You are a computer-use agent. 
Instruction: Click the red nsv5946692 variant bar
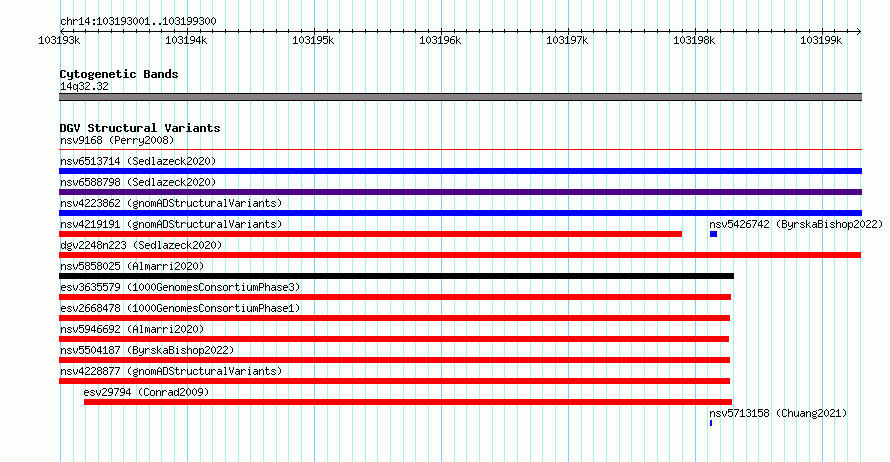tap(394, 339)
